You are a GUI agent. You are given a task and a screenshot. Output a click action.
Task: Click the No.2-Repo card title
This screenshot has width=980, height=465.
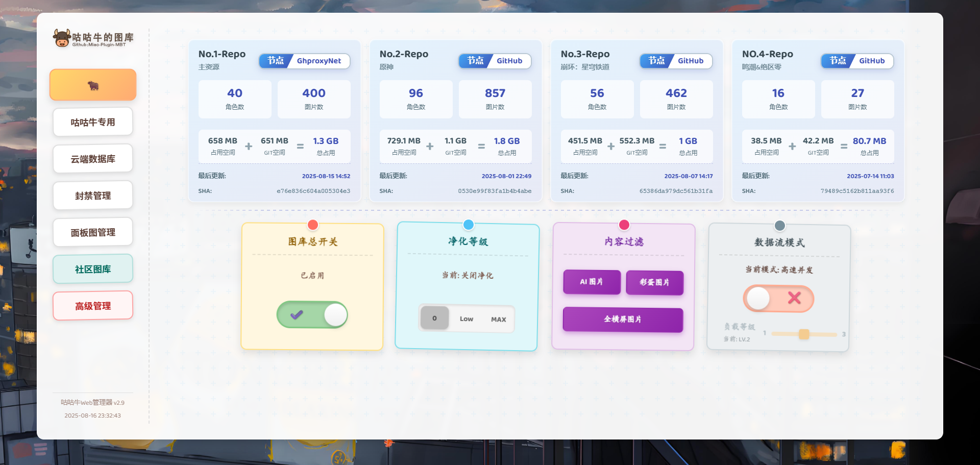click(404, 54)
